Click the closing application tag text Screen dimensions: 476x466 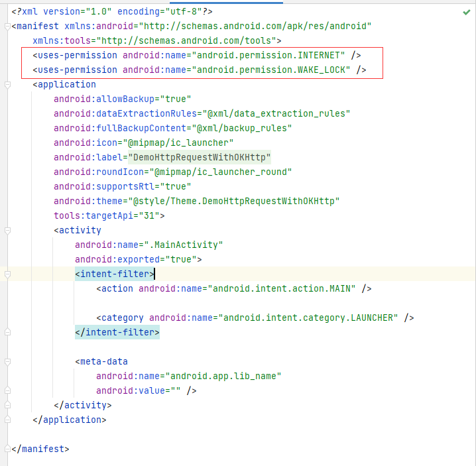point(70,420)
